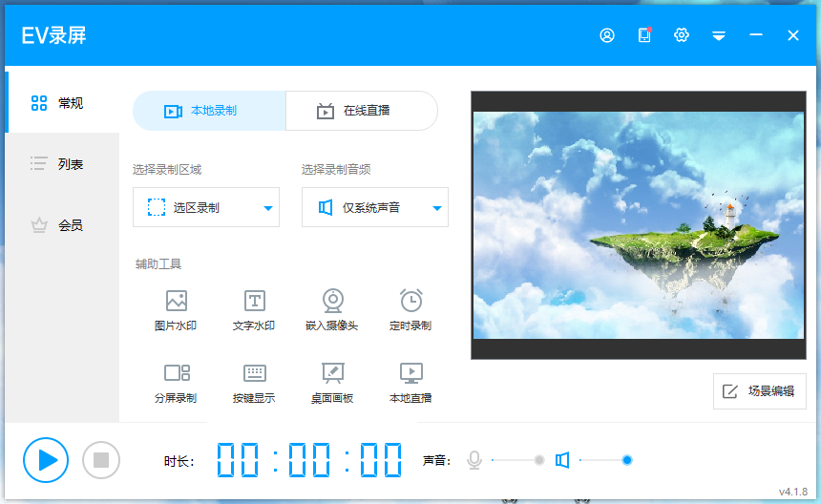Switch to 在线直播 mode

pyautogui.click(x=362, y=111)
